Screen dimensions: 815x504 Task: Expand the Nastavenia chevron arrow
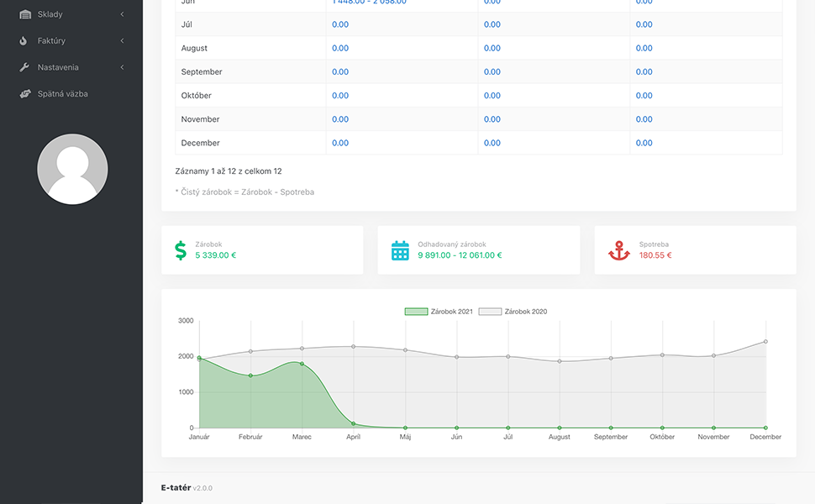coord(122,67)
